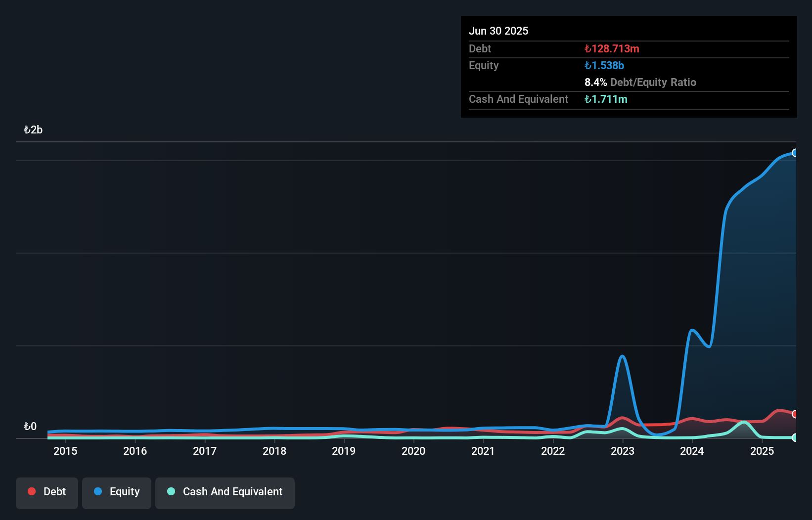
Task: Toggle the Cash And Equivalent legend button
Action: click(x=225, y=493)
